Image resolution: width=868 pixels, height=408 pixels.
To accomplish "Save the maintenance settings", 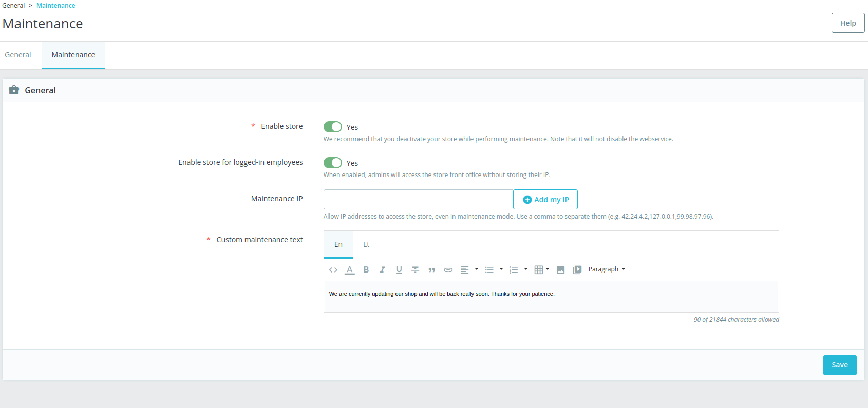I will click(x=839, y=365).
